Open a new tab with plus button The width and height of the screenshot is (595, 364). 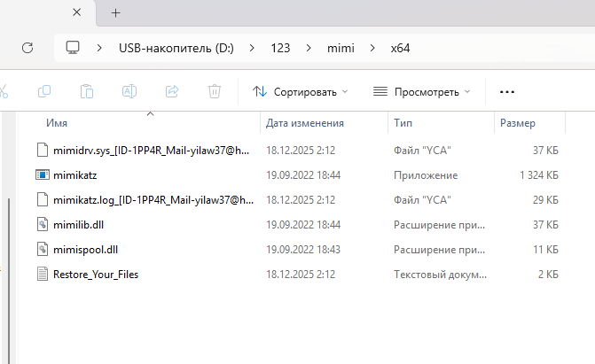click(116, 12)
